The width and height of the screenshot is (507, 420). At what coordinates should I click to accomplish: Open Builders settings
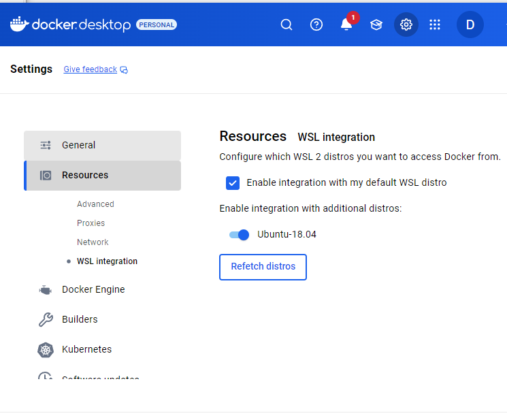click(x=80, y=319)
